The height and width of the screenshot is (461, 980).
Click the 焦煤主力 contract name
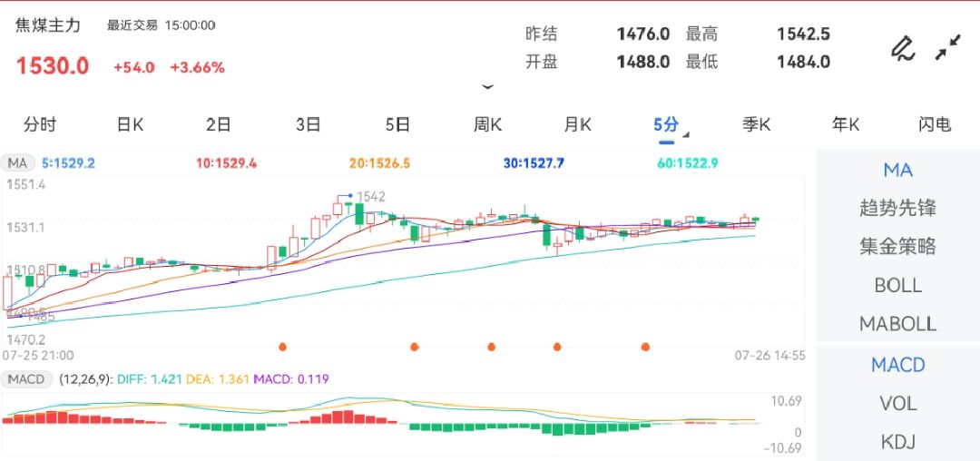[48, 25]
